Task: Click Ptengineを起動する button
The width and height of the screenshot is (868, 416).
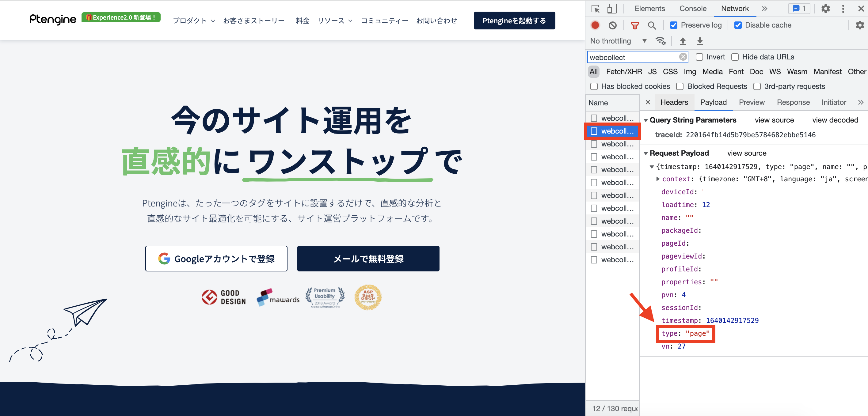Action: click(514, 21)
